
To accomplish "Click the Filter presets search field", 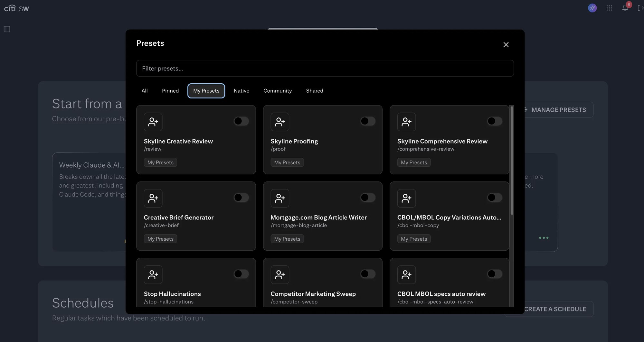I will pyautogui.click(x=325, y=68).
